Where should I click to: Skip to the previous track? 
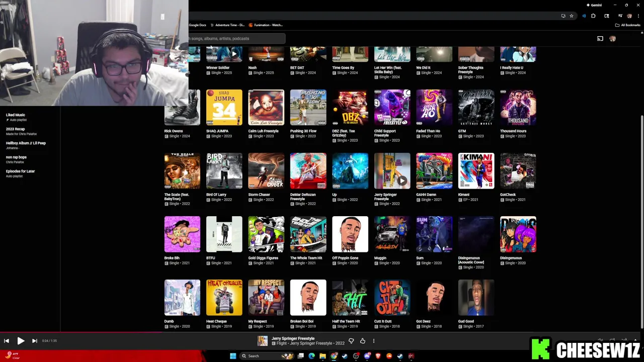pyautogui.click(x=7, y=341)
